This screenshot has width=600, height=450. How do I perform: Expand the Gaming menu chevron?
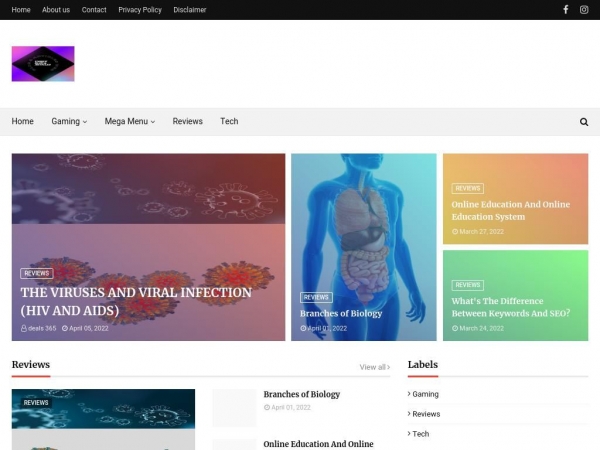click(85, 122)
